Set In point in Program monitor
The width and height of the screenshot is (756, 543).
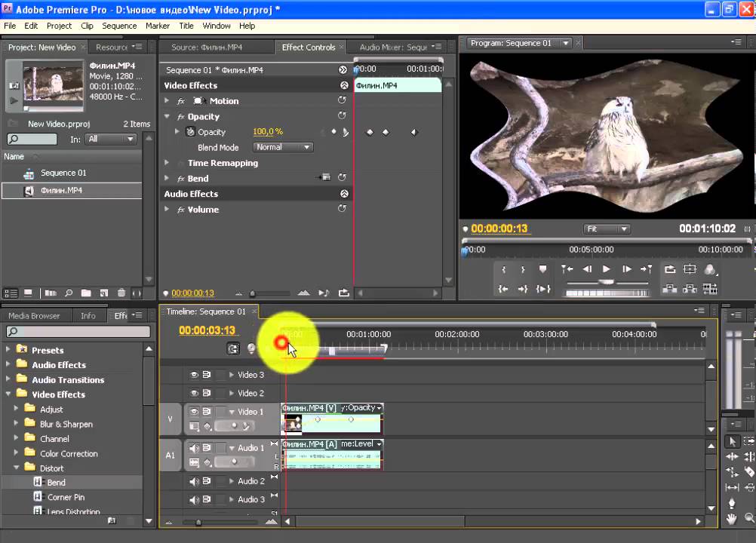pyautogui.click(x=503, y=270)
